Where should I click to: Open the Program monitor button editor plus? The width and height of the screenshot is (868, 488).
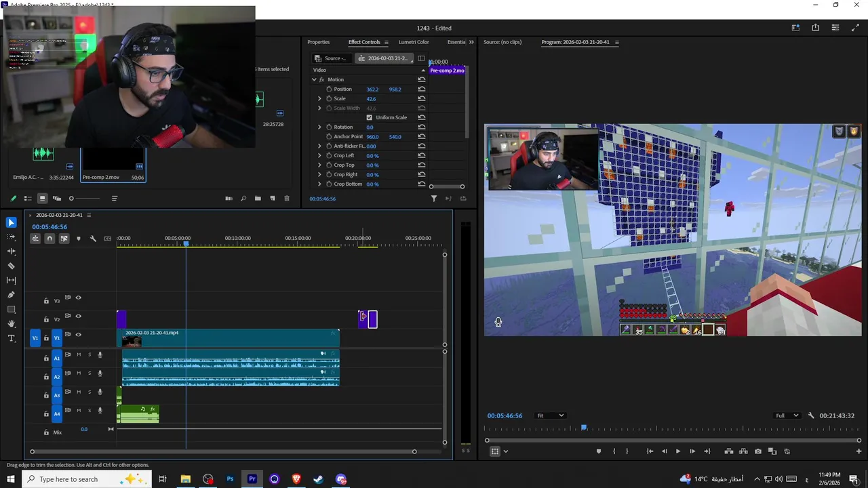point(859,451)
